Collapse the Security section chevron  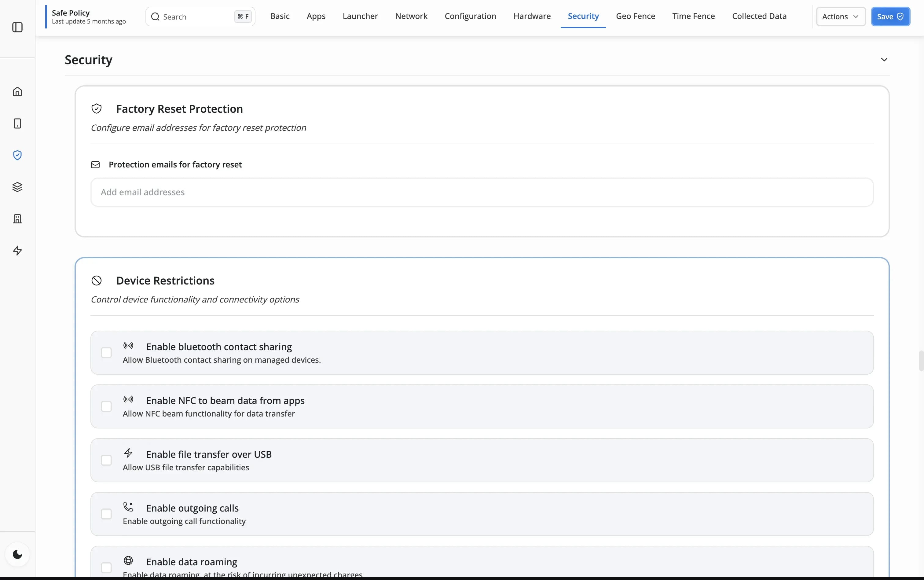(x=884, y=60)
